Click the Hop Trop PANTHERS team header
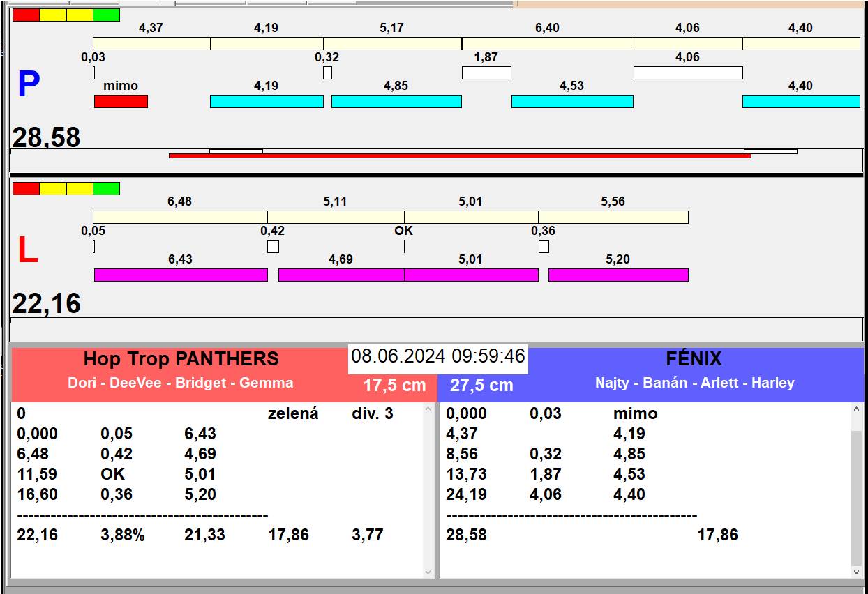868x594 pixels. 181,359
